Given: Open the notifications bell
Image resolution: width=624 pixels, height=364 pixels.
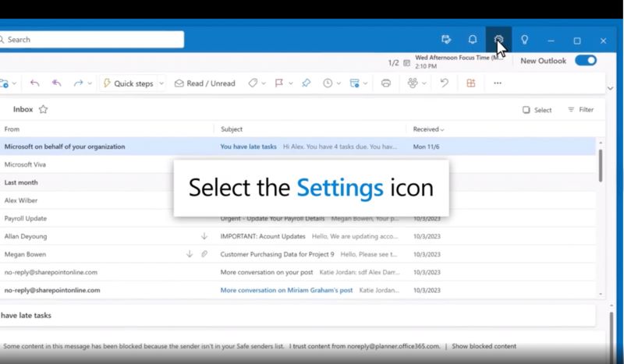Looking at the screenshot, I should (473, 40).
